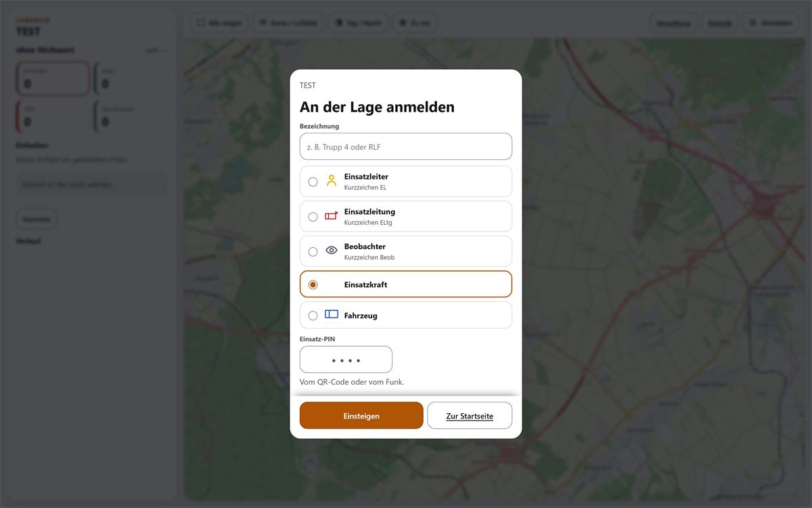Click the blue Fahrzeug rectangle icon
The width and height of the screenshot is (812, 508).
(x=331, y=314)
